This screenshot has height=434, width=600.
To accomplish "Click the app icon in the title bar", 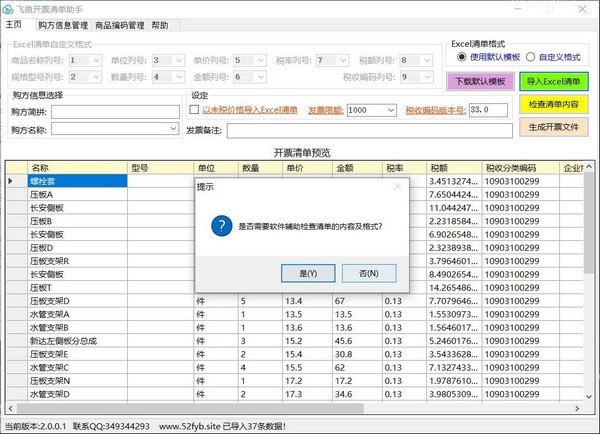I will 9,7.
